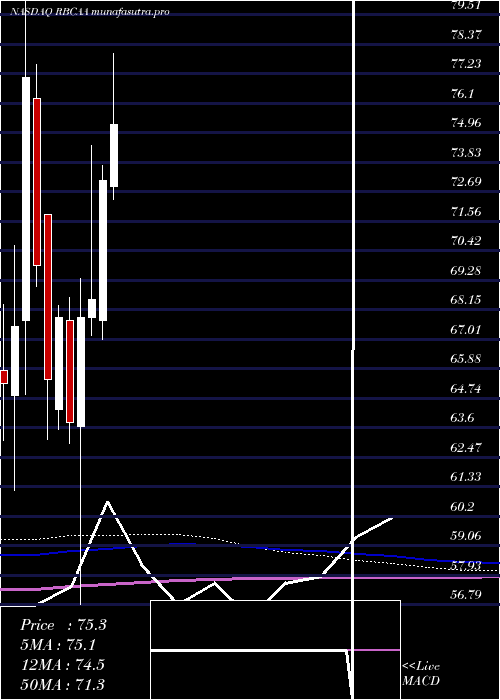Click the 65.88 price axis label

[466, 359]
